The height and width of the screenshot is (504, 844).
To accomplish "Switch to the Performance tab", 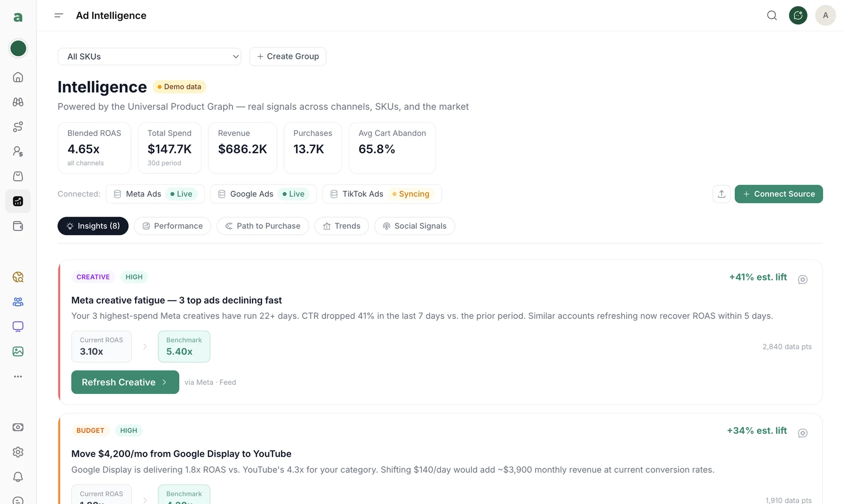I will [x=172, y=226].
